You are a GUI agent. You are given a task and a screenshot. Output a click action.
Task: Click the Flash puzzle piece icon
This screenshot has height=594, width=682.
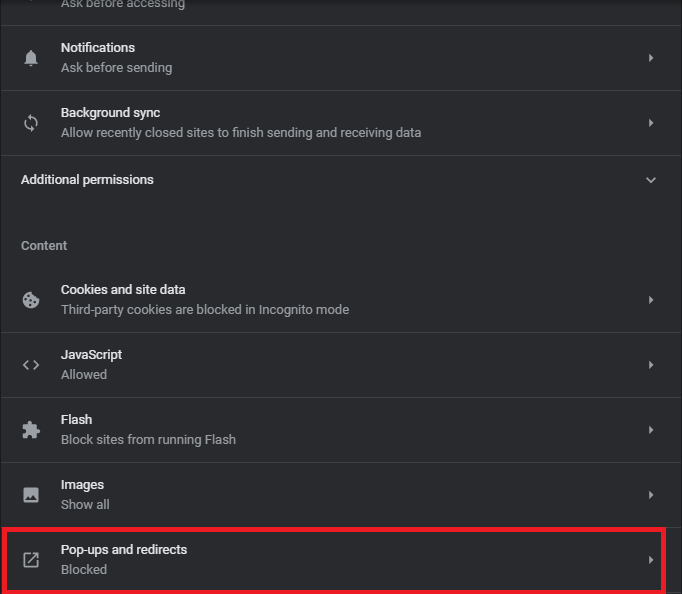[x=31, y=430]
